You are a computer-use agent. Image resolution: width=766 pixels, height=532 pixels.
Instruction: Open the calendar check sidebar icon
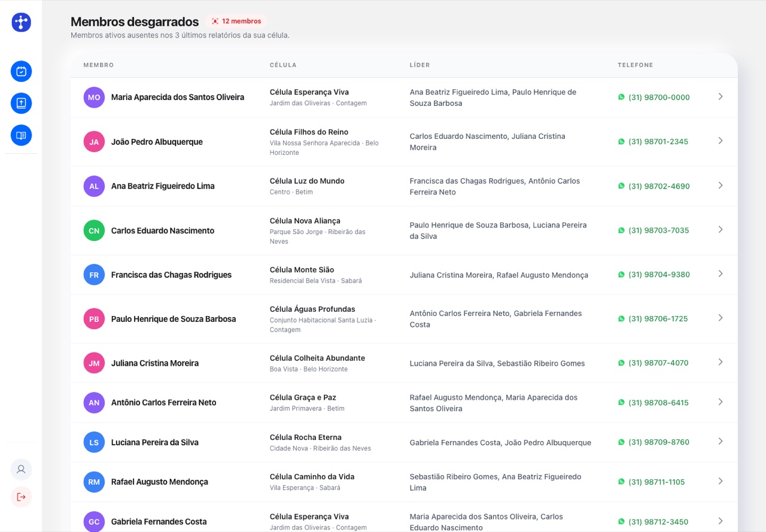(21, 72)
